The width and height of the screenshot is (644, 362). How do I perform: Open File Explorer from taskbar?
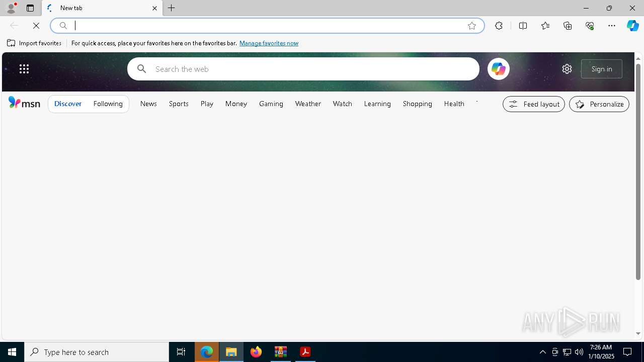(x=231, y=352)
